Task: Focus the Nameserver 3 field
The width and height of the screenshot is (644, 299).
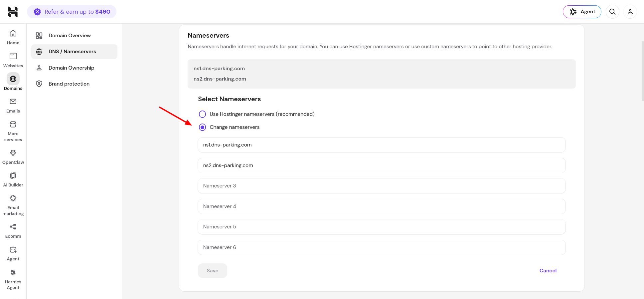Action: pos(382,186)
